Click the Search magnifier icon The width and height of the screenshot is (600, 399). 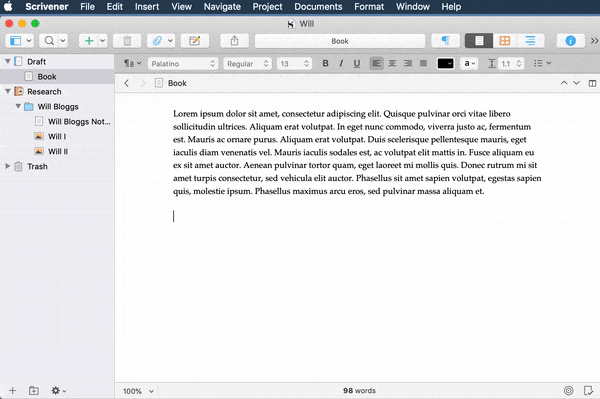(49, 41)
